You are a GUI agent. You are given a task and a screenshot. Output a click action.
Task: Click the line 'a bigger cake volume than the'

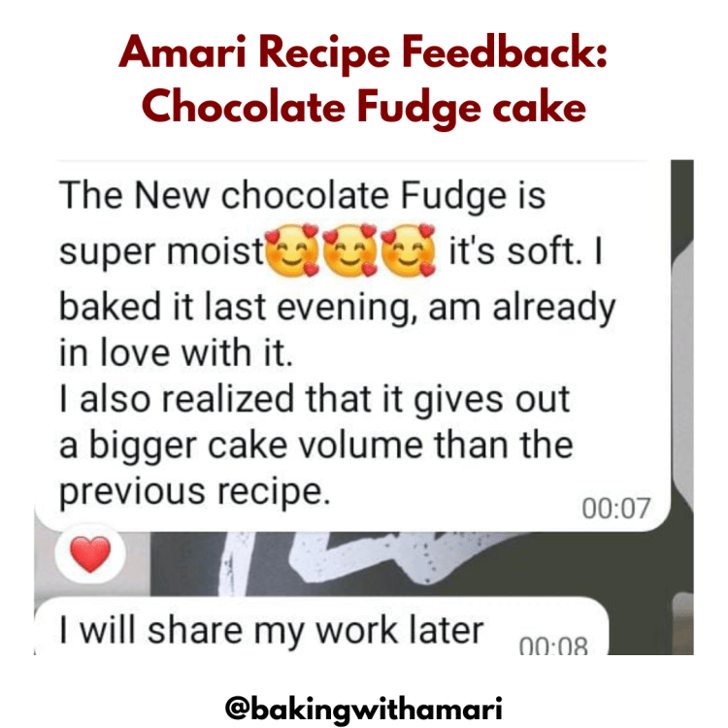(x=316, y=446)
